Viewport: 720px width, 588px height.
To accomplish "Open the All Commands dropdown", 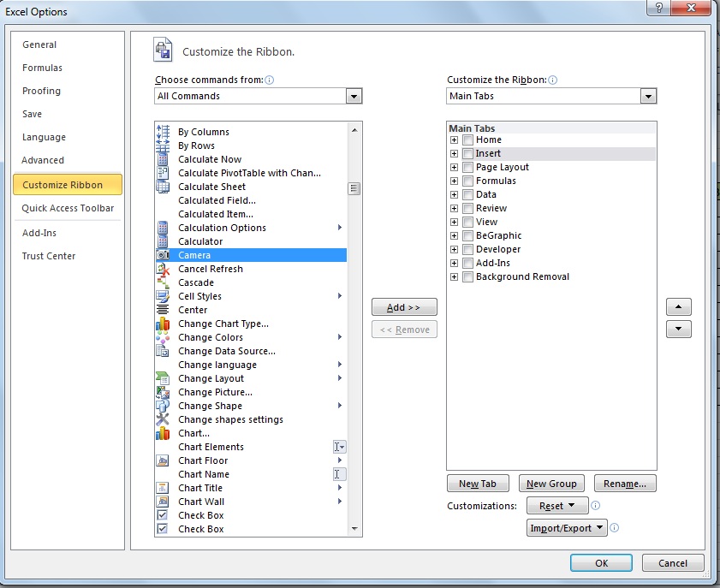I will click(x=354, y=96).
